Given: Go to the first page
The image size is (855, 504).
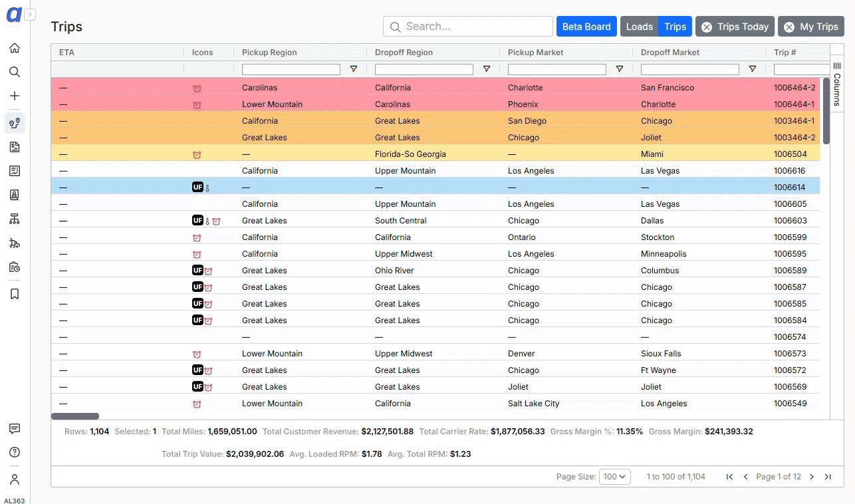Looking at the screenshot, I should (x=729, y=477).
